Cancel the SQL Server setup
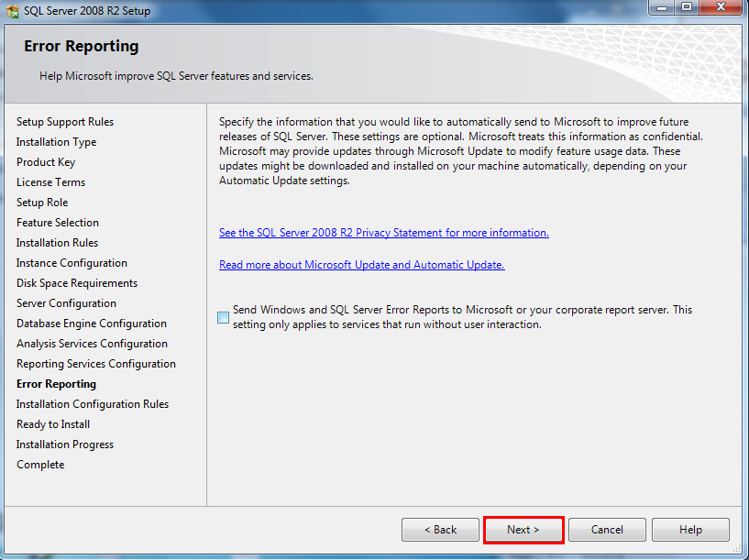The width and height of the screenshot is (749, 560). coord(607,530)
